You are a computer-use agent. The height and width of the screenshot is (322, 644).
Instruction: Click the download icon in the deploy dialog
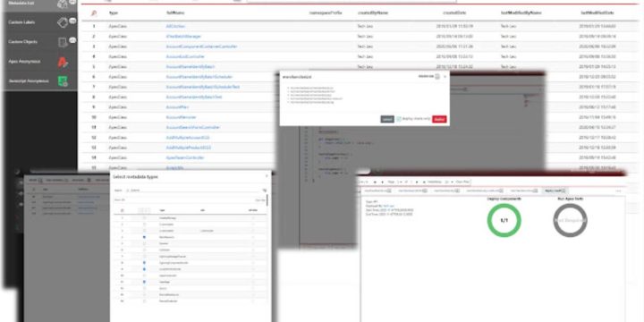(x=437, y=76)
